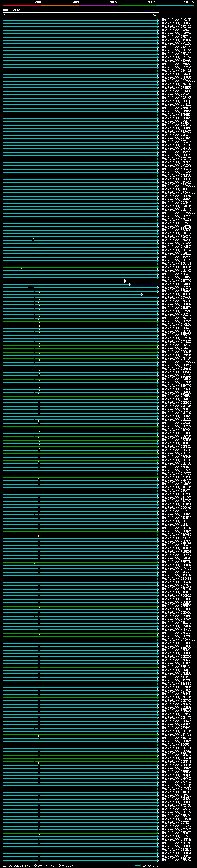Click the arrowhead ending the B4FF81 alignment bar
Viewport: 197px width, 868px height.
click(141, 294)
